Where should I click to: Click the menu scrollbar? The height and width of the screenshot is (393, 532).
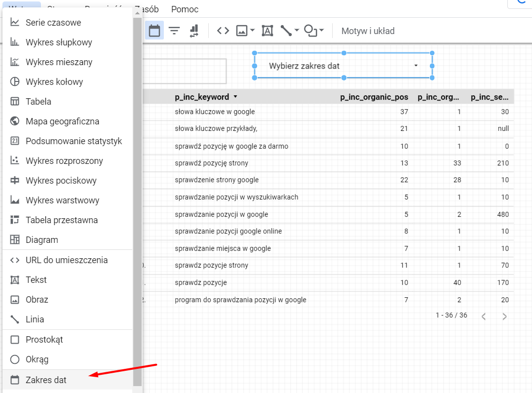tap(137, 202)
